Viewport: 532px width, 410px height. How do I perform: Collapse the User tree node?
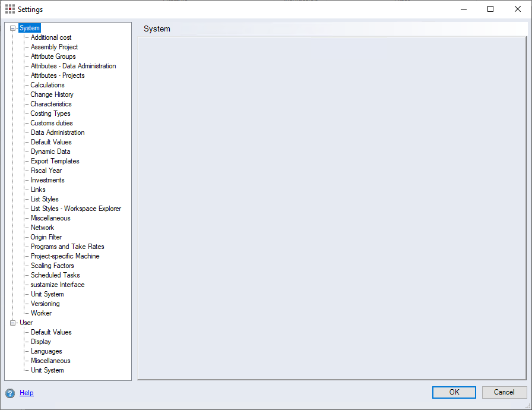click(x=13, y=323)
